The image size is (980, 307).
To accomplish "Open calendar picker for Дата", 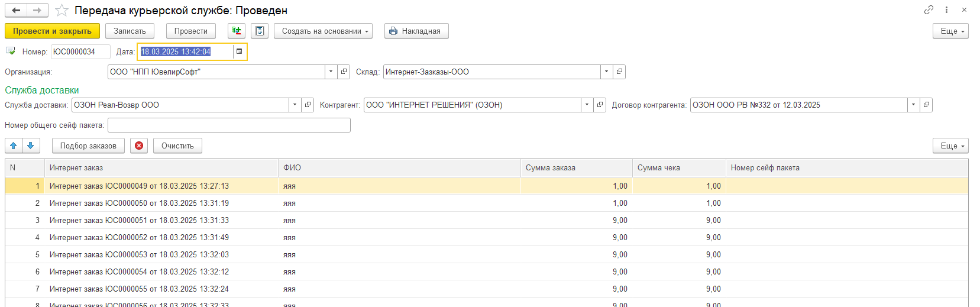I will [x=239, y=51].
